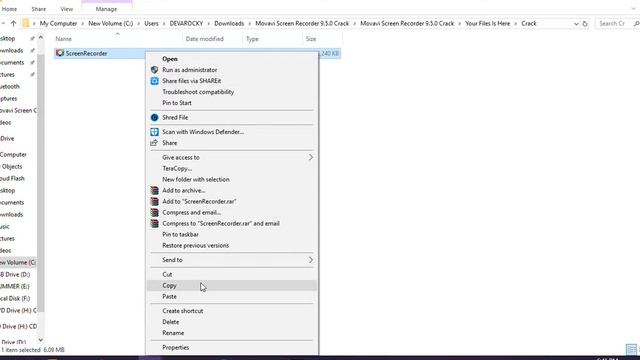This screenshot has height=360, width=640.
Task: Click the Up one level arrow
Action: click(x=13, y=24)
